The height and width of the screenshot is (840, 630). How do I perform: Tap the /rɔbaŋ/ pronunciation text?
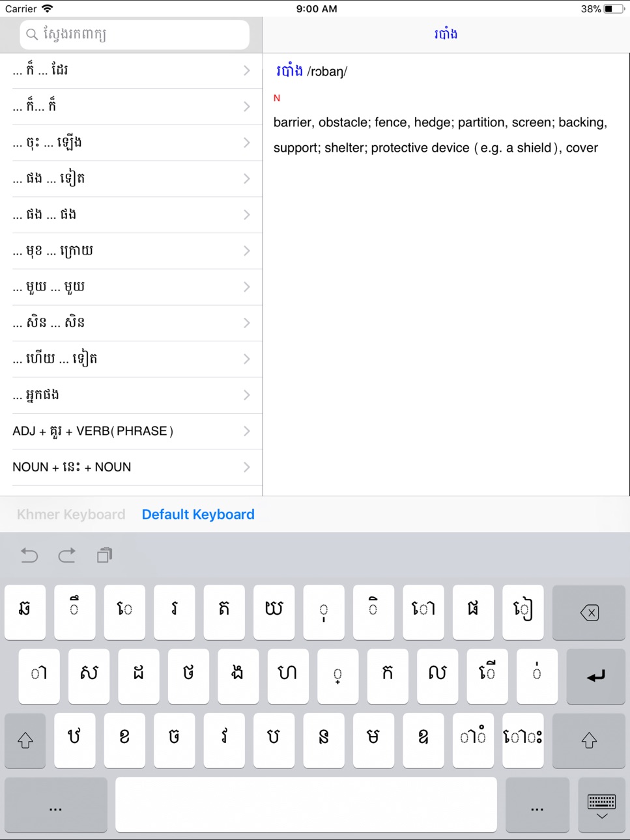point(328,72)
